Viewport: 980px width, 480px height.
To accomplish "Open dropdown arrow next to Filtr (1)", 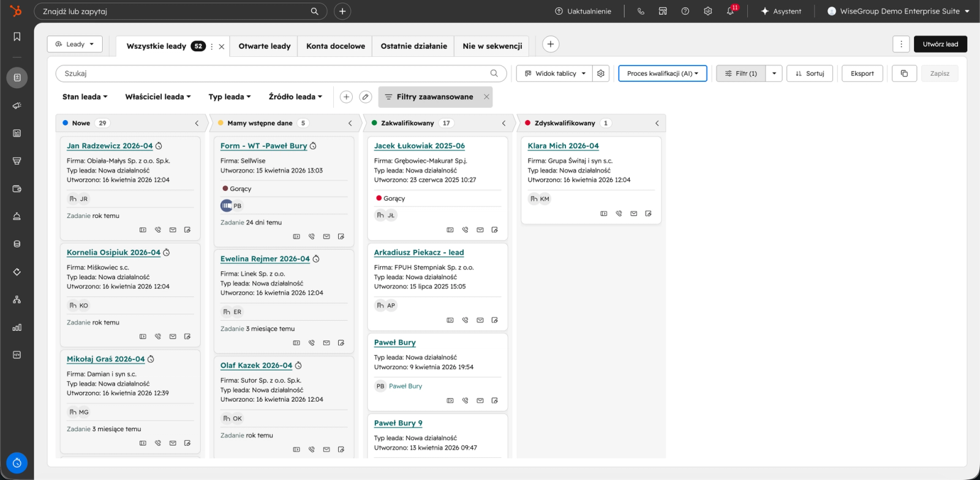I will (774, 73).
